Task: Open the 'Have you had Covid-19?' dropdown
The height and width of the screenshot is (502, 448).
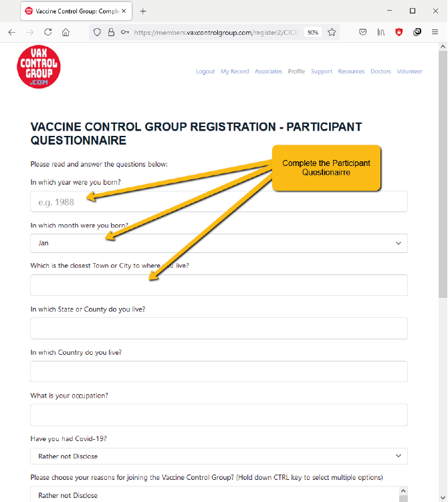Action: pos(219,456)
